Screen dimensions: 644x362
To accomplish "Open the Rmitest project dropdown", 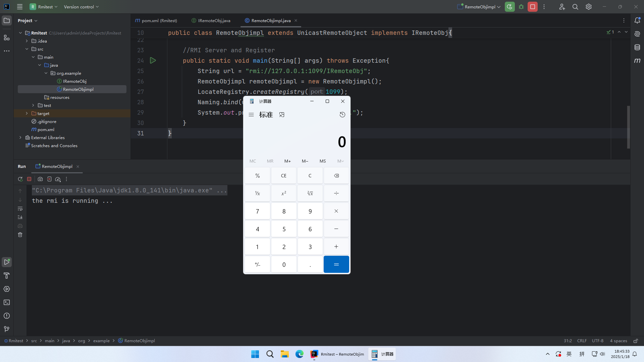I will (44, 7).
